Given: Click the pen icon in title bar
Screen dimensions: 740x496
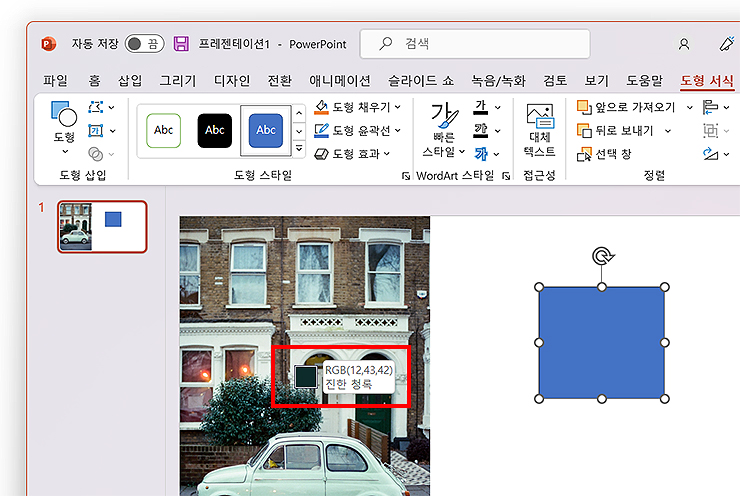Looking at the screenshot, I should pyautogui.click(x=727, y=43).
